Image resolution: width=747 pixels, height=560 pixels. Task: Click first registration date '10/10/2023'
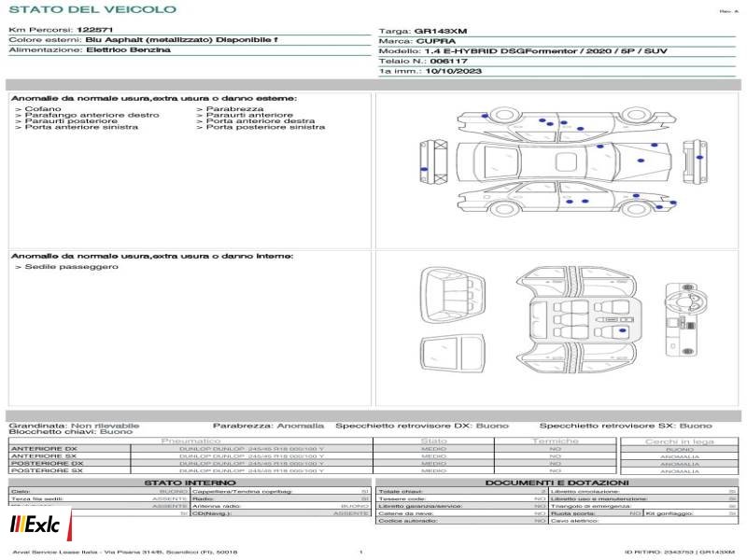click(x=453, y=71)
